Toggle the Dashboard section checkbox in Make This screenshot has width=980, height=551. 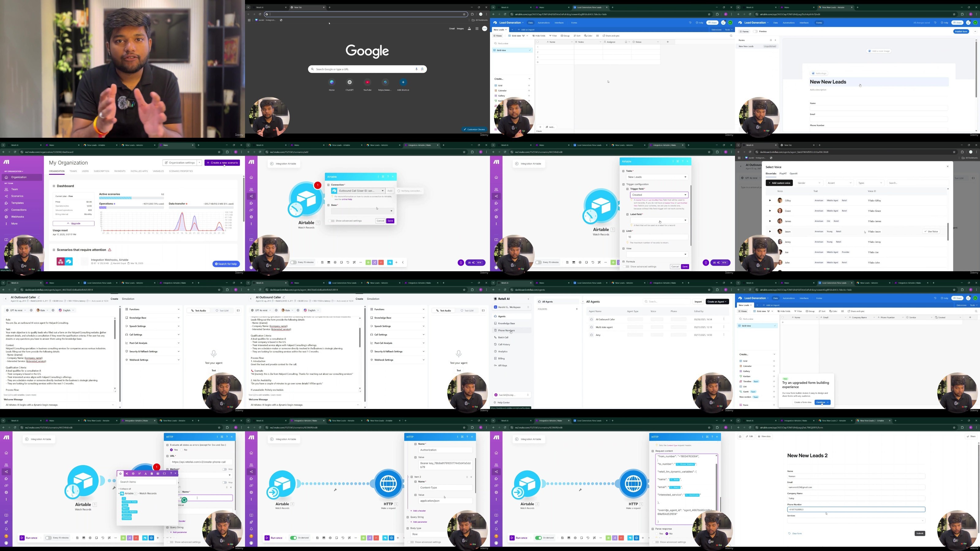tap(54, 186)
